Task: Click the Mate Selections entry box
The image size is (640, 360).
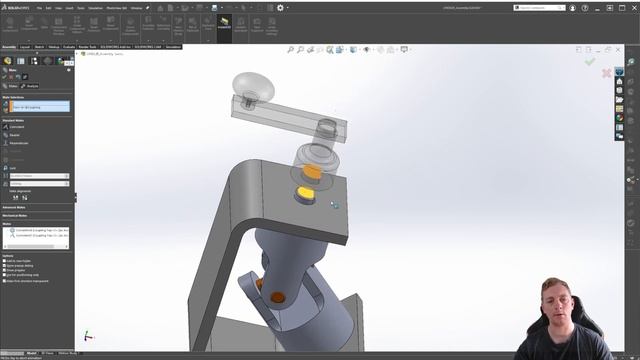Action: click(x=40, y=107)
